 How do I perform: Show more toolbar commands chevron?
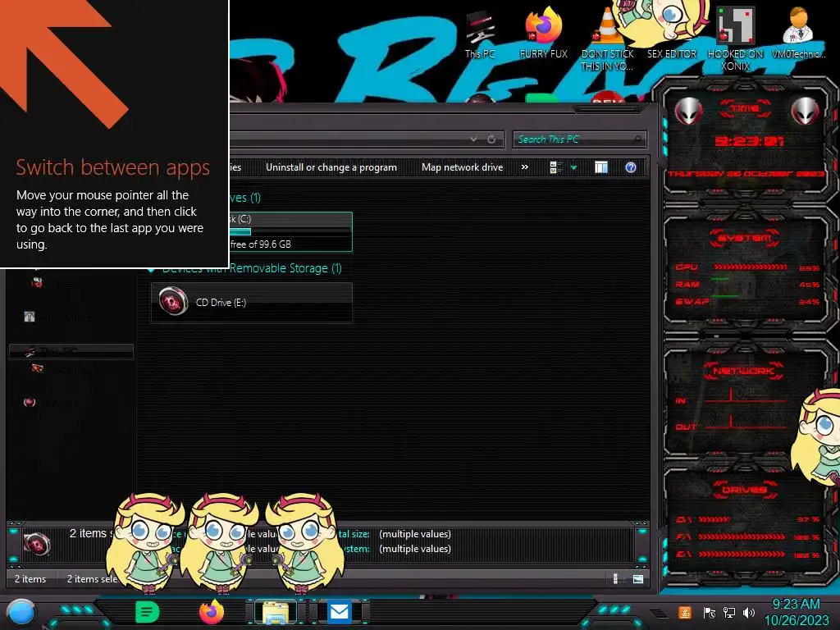tap(525, 167)
